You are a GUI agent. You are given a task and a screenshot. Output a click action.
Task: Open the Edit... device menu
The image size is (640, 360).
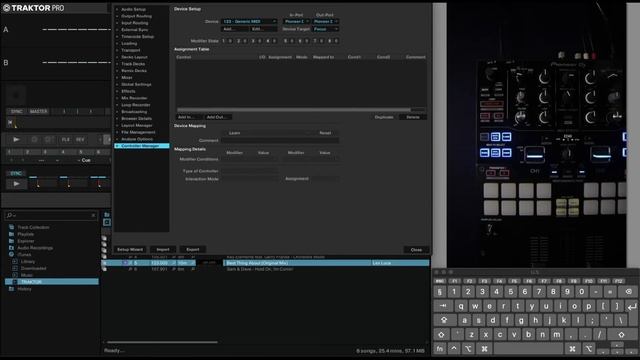[x=263, y=29]
